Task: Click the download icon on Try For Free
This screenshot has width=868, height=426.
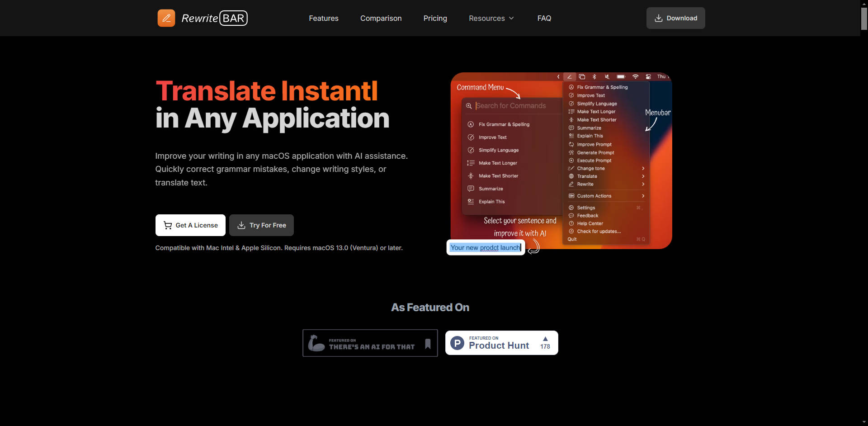Action: [241, 225]
